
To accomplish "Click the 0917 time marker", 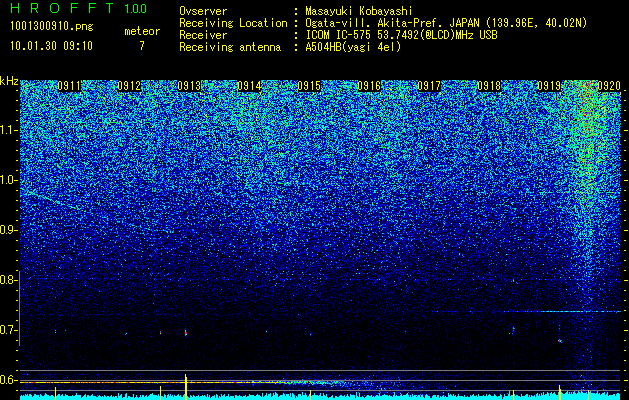I will [x=429, y=86].
